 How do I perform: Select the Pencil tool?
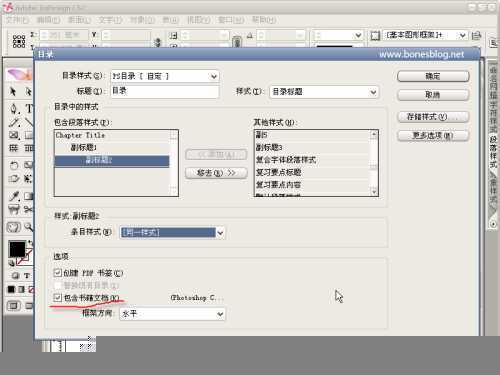tap(14, 122)
